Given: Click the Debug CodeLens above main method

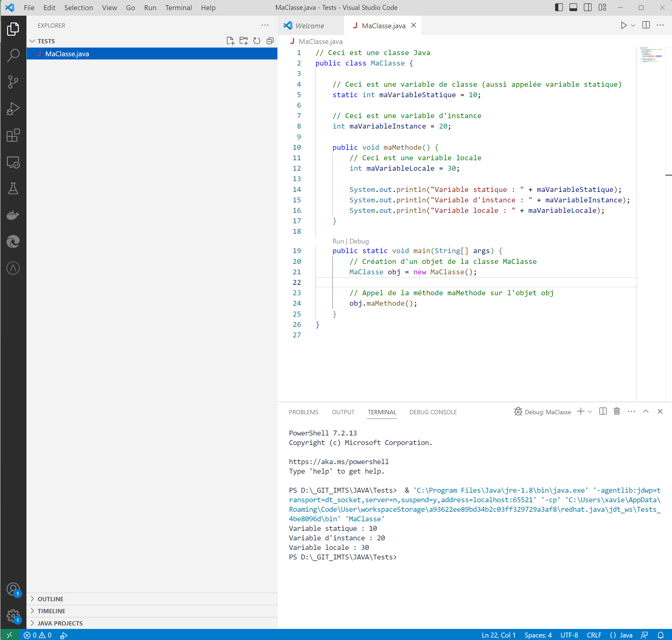Looking at the screenshot, I should point(359,241).
